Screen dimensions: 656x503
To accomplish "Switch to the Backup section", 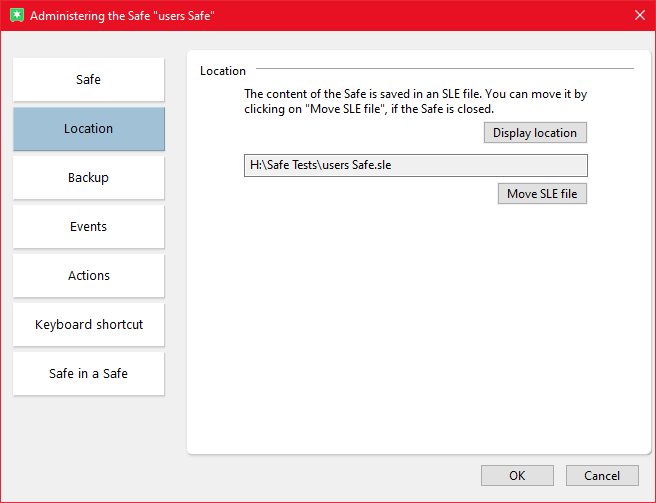I will click(88, 178).
